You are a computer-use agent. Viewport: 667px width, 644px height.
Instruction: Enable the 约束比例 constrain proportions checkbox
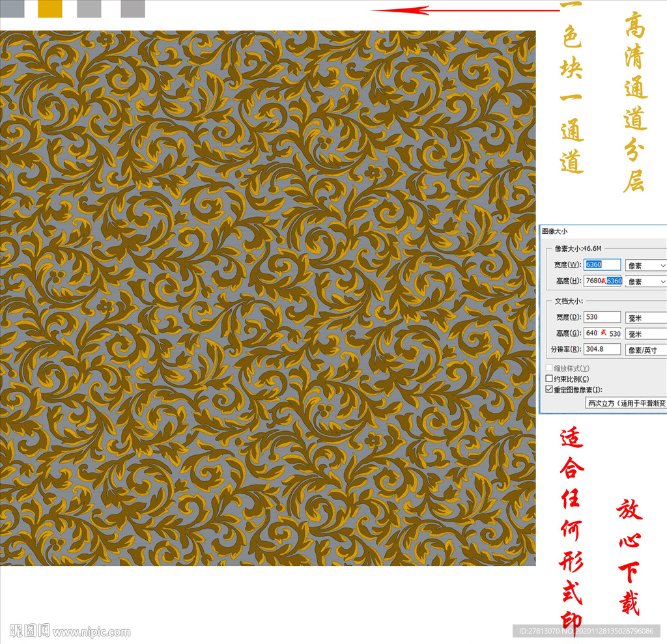549,379
